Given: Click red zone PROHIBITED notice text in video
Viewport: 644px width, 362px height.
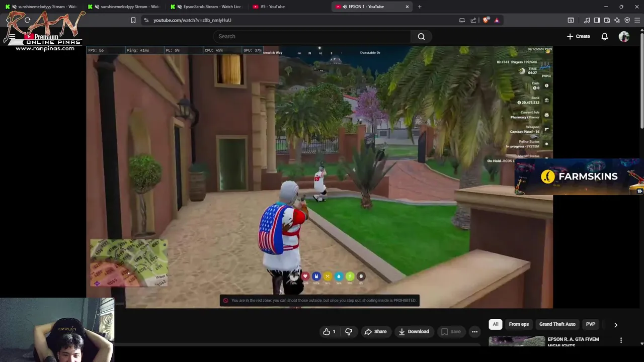Looking at the screenshot, I should click(x=324, y=301).
